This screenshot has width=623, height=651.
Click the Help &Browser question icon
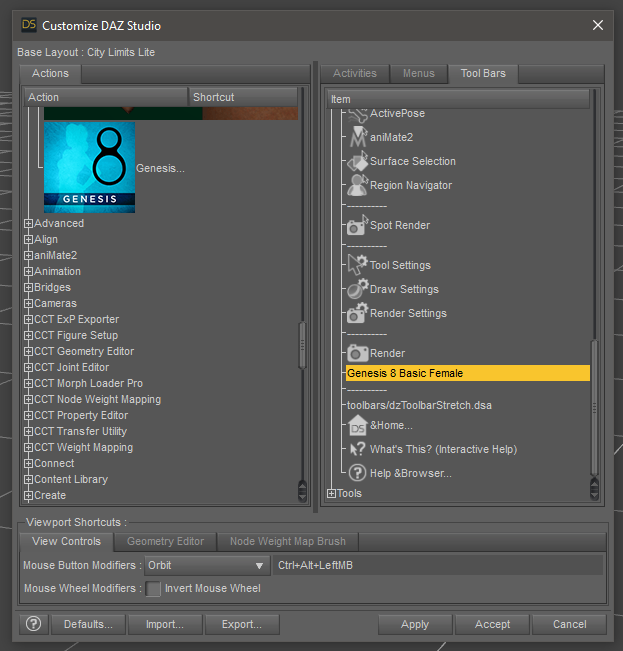point(357,473)
